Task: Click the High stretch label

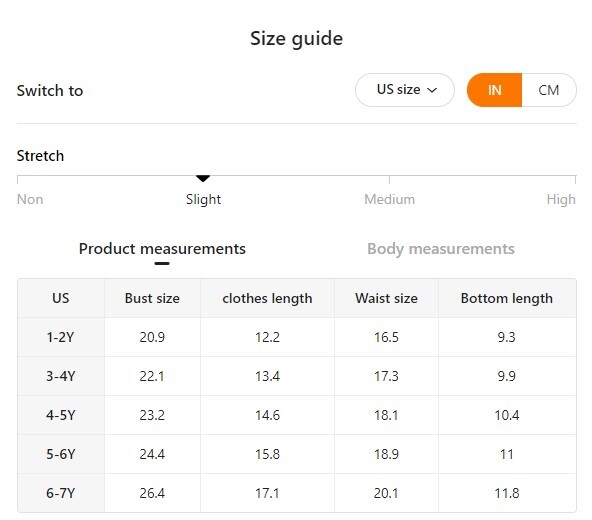Action: point(561,199)
